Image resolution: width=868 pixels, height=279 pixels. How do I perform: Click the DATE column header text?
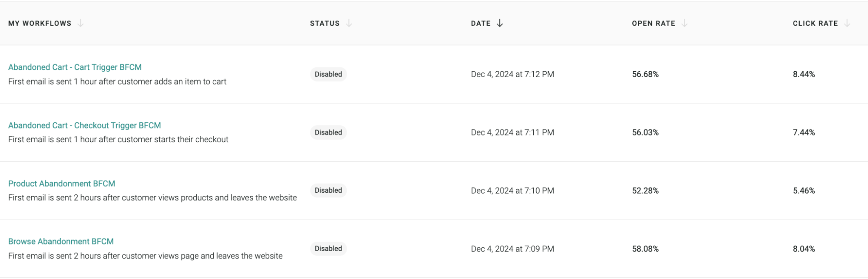point(481,23)
